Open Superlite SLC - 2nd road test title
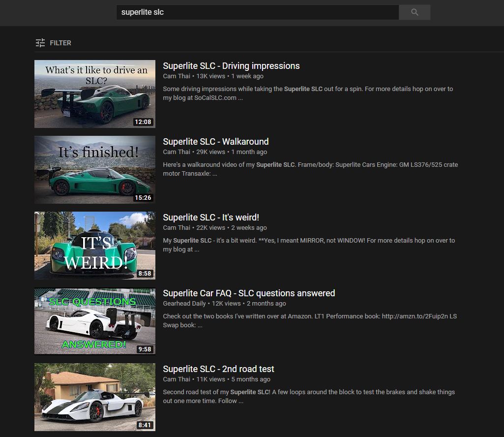The image size is (504, 437). coord(219,369)
